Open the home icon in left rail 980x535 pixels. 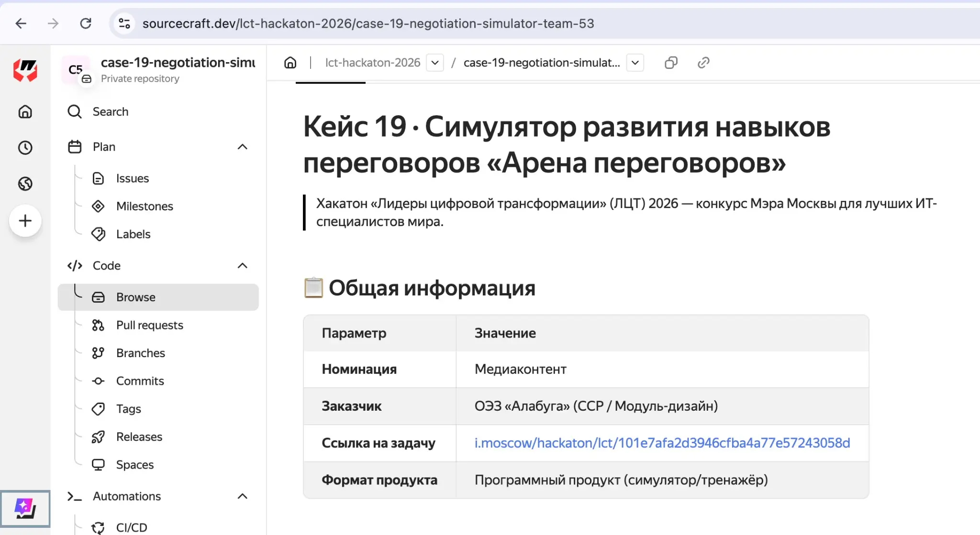point(25,112)
